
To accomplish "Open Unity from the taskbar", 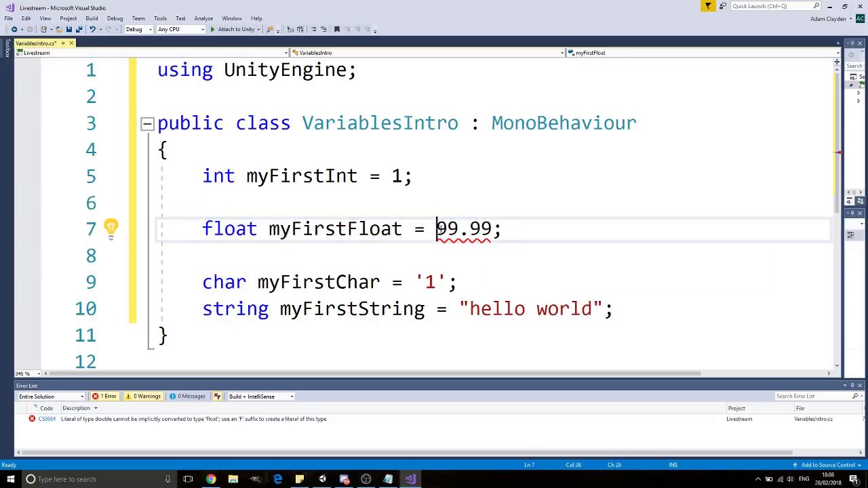I will point(322,479).
